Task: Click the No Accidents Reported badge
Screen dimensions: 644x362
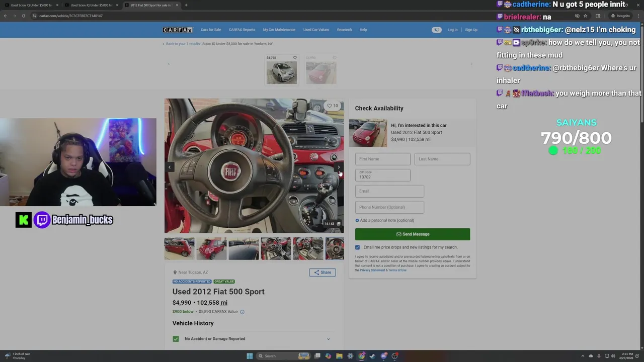Action: click(192, 282)
